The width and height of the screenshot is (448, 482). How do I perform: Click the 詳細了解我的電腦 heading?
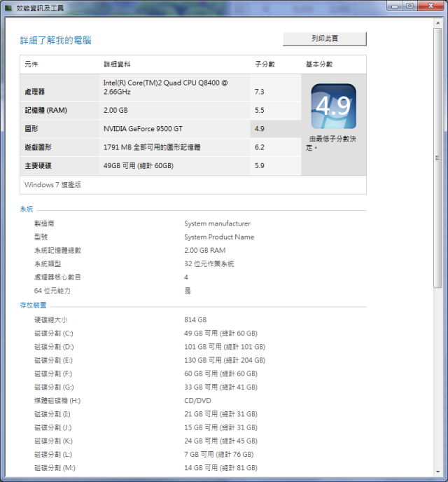point(55,40)
